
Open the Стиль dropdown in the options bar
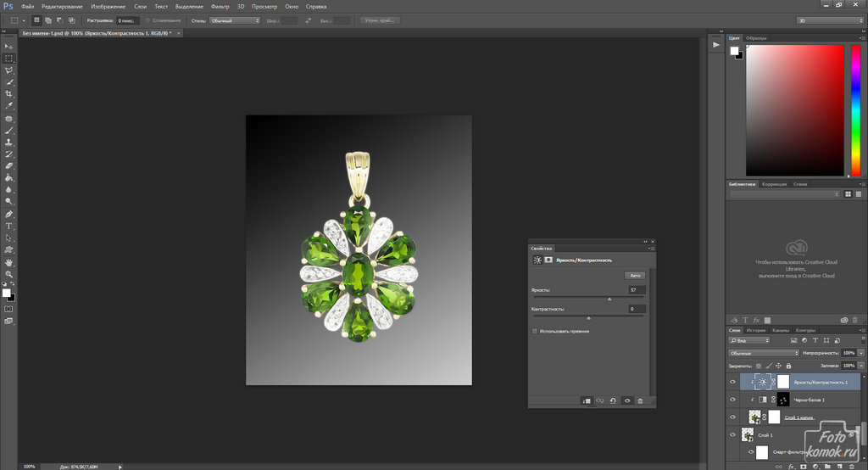click(235, 20)
